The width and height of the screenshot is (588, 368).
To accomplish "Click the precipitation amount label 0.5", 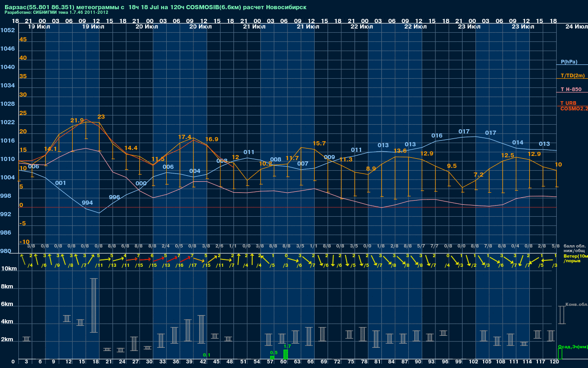I will pyautogui.click(x=274, y=353).
